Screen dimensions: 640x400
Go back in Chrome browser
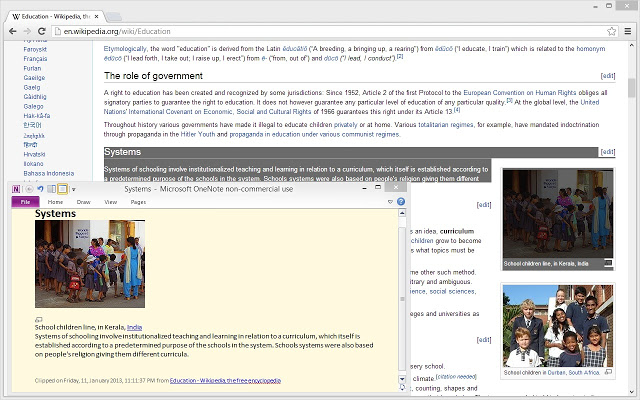pos(13,31)
